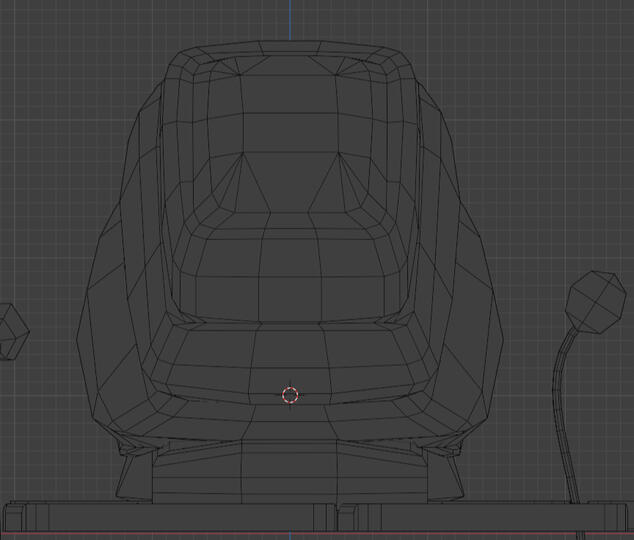Viewport: 634px width, 540px height.
Task: Select the left joystick knob at viewport edge
Action: click(11, 331)
